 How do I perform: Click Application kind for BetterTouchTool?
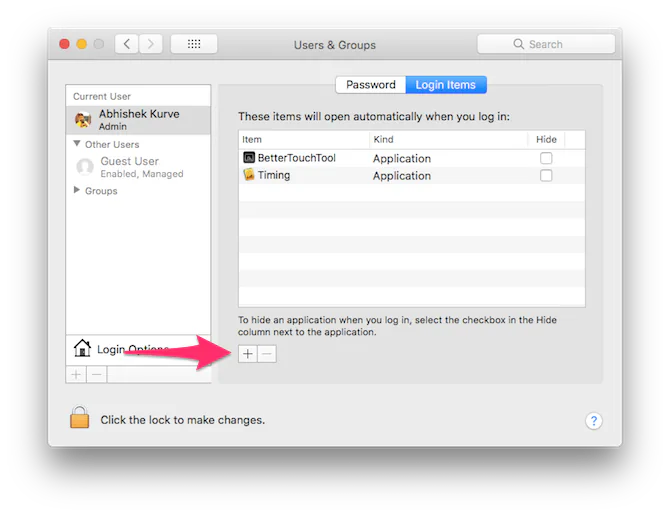[x=402, y=159]
